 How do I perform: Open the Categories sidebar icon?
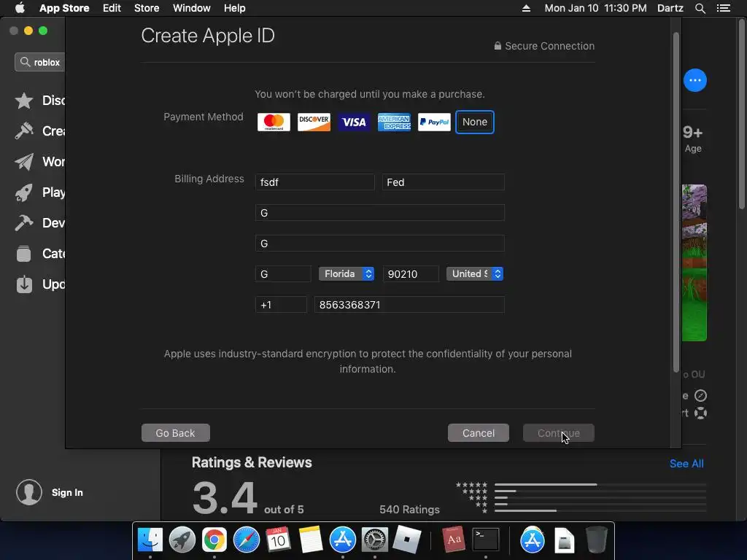pos(24,254)
